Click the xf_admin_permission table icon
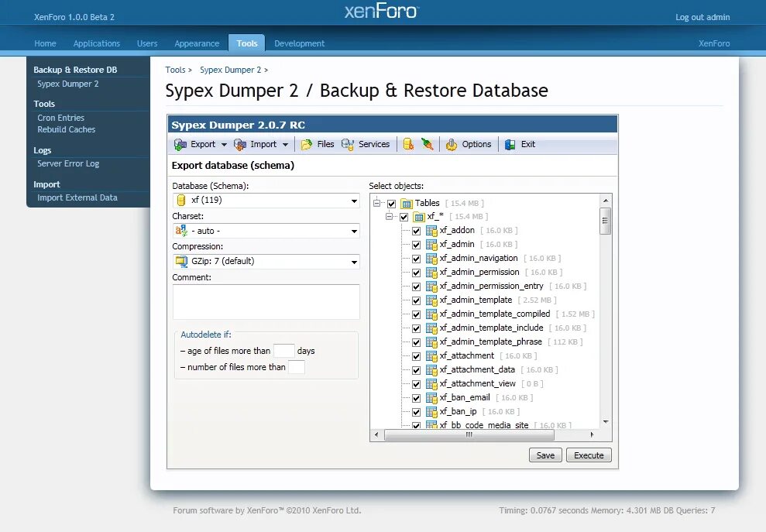 tap(431, 272)
